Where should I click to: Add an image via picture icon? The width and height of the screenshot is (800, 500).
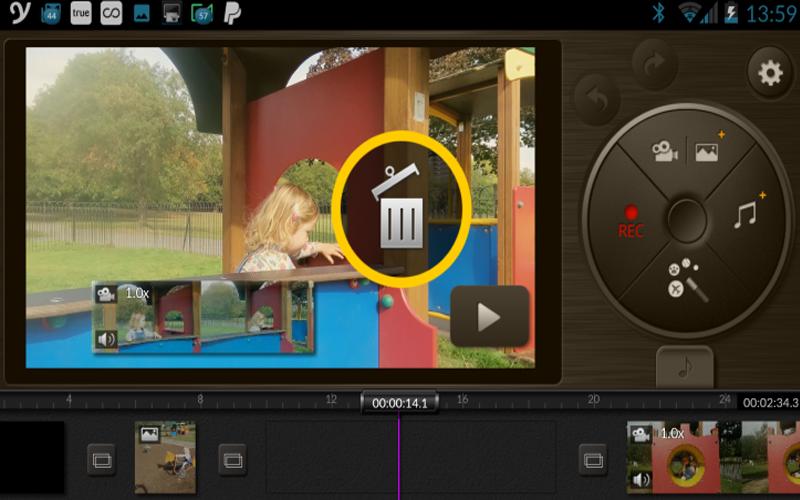pyautogui.click(x=707, y=152)
